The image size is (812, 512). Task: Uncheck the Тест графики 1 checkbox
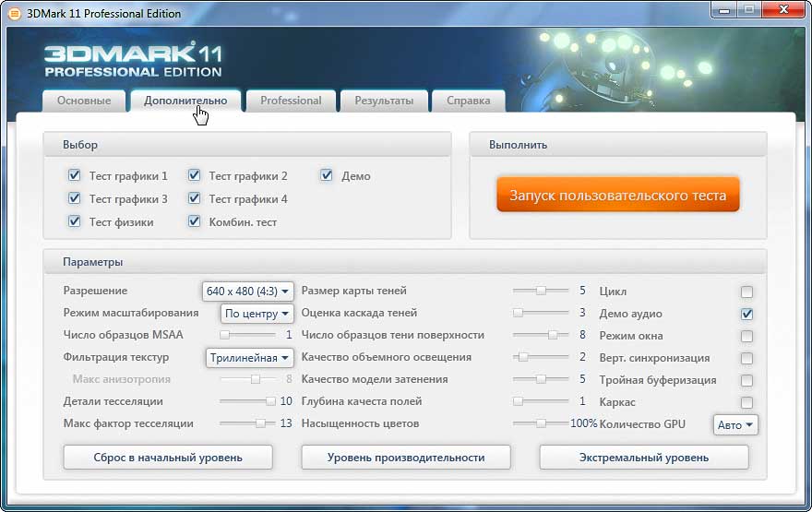click(75, 175)
